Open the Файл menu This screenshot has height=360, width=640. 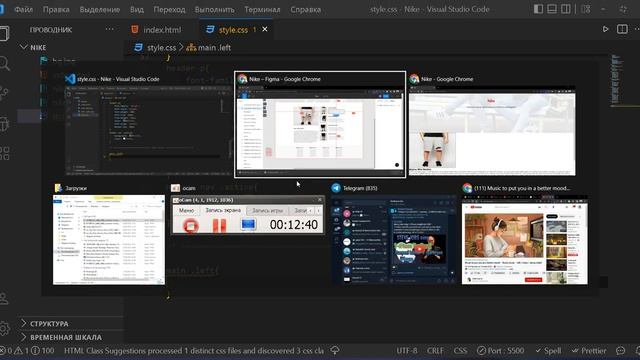23,9
